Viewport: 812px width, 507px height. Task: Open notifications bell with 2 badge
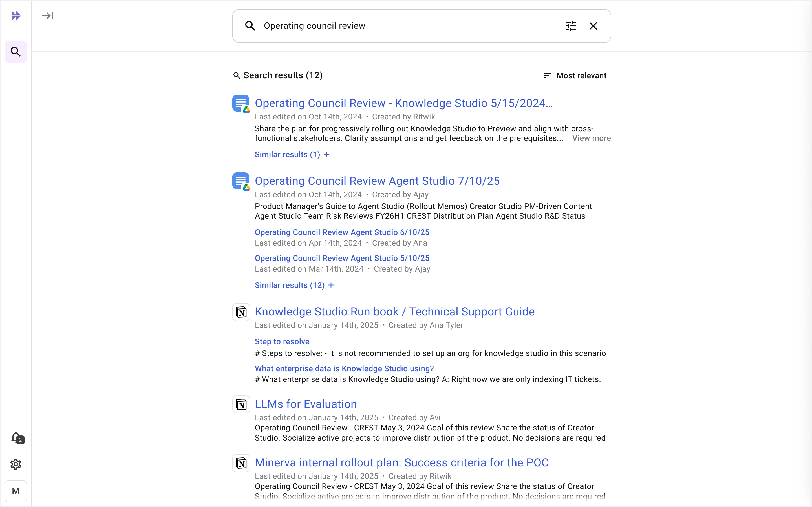pyautogui.click(x=16, y=438)
